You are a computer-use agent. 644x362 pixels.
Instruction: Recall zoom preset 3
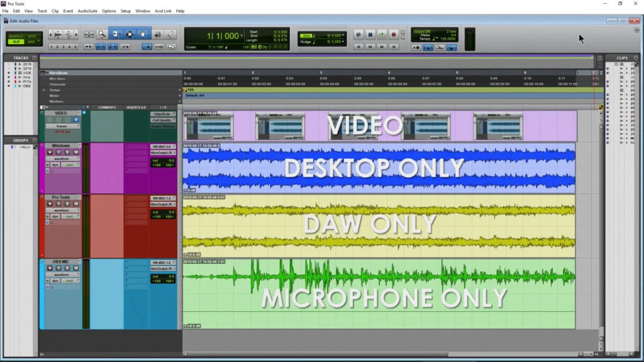[64, 47]
